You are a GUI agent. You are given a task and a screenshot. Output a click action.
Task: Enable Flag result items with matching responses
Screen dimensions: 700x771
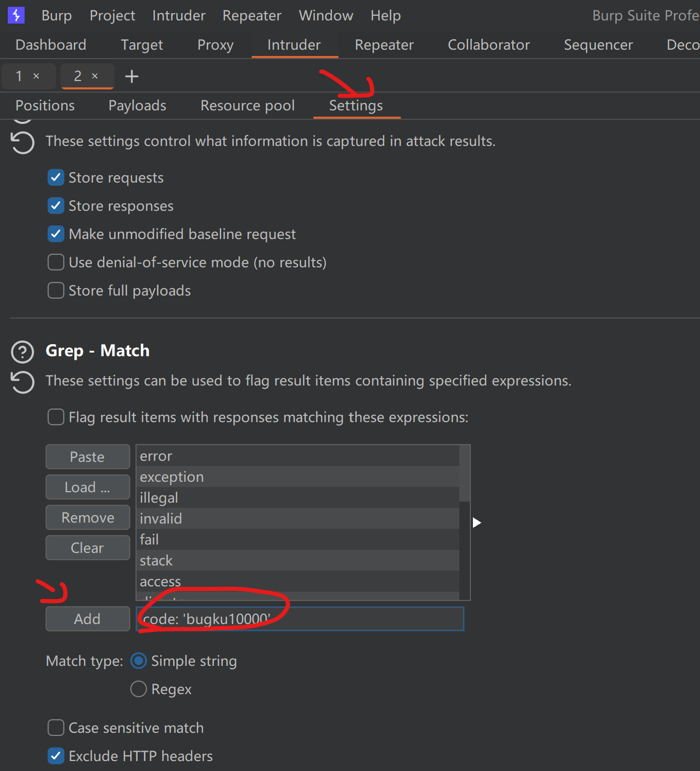click(56, 417)
